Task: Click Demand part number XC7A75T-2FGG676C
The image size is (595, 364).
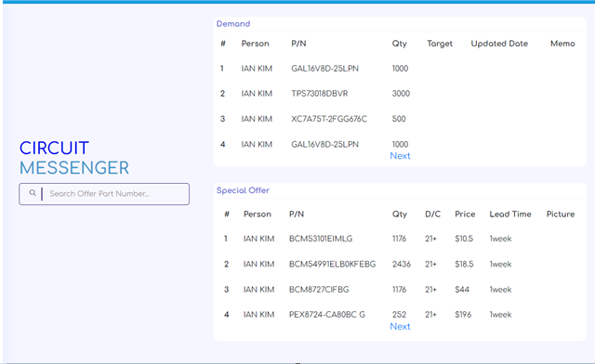Action: pos(329,119)
